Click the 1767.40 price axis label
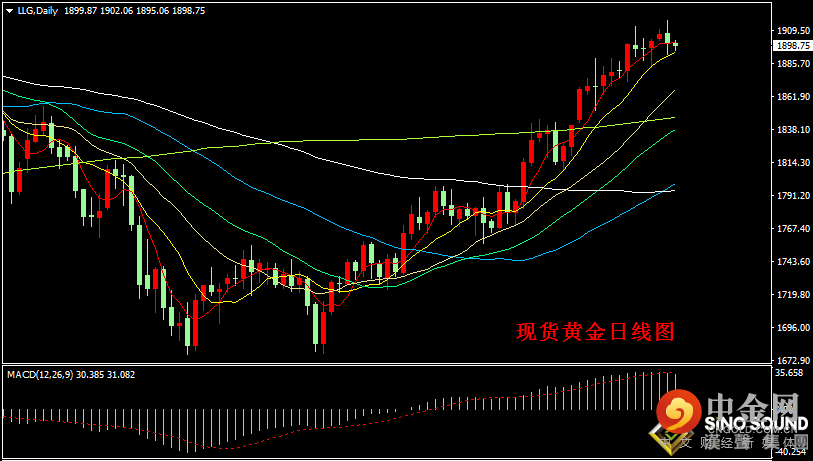Viewport: 813px width, 461px height. [793, 229]
